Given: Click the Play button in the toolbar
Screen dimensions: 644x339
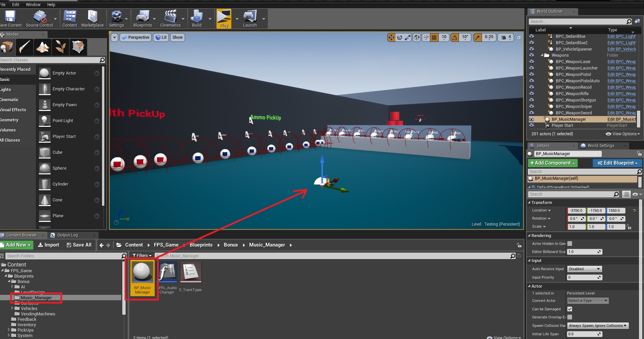Looking at the screenshot, I should click(224, 19).
